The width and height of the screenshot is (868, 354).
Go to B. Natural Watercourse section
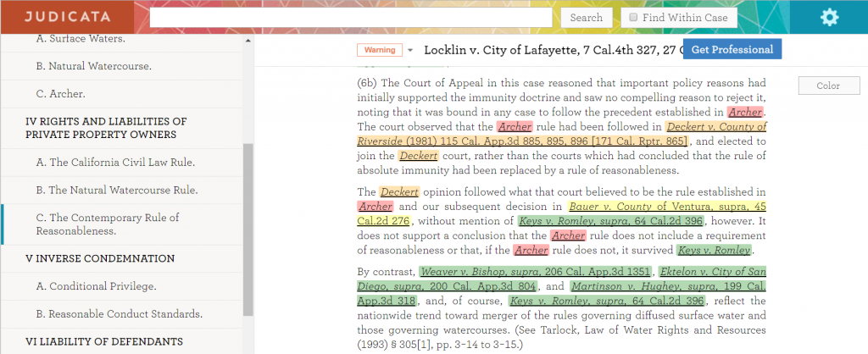point(93,66)
